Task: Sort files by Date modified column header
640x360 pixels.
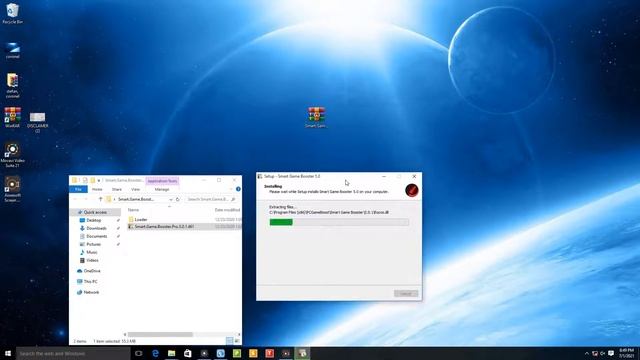Action: [227, 210]
